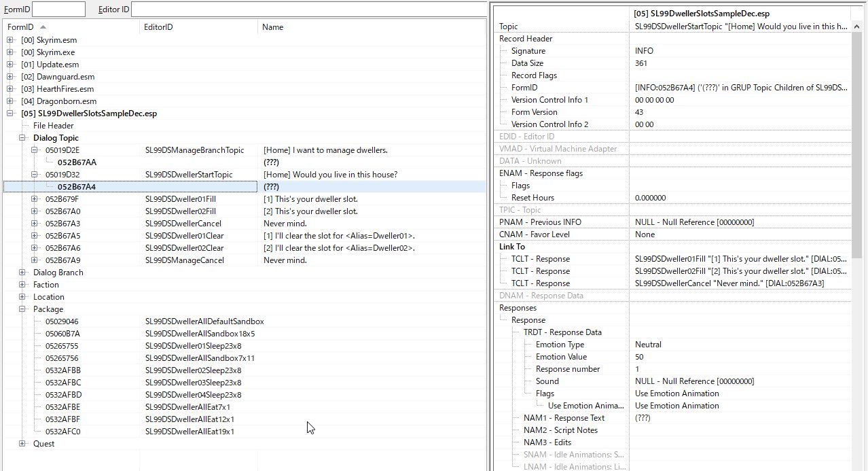
Task: Expand the [01] Update.esm node
Action: pyautogui.click(x=10, y=65)
